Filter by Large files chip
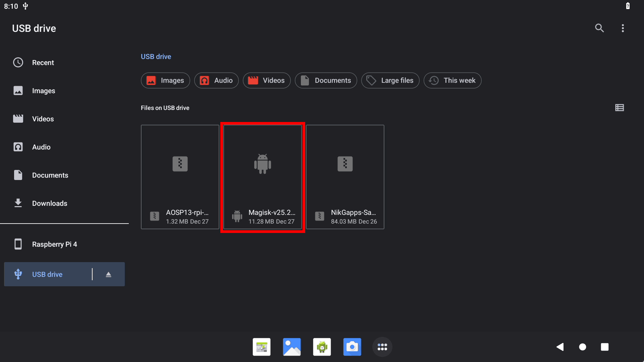 (x=390, y=80)
